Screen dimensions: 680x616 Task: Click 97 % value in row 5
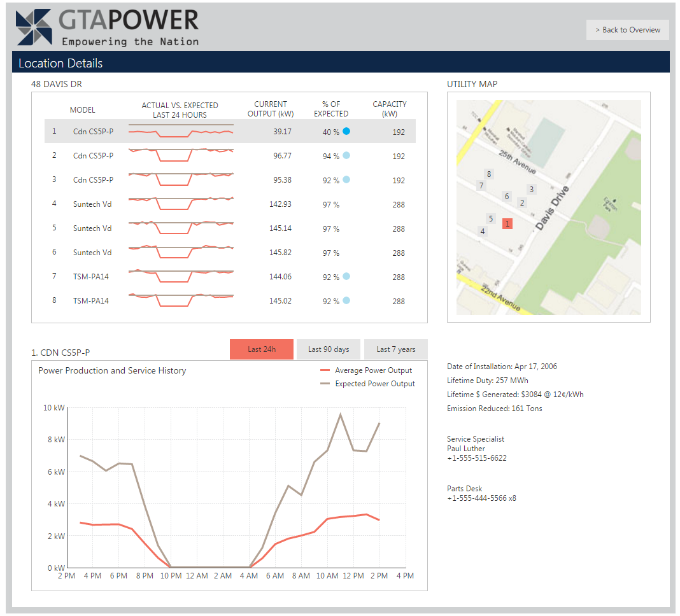(331, 229)
